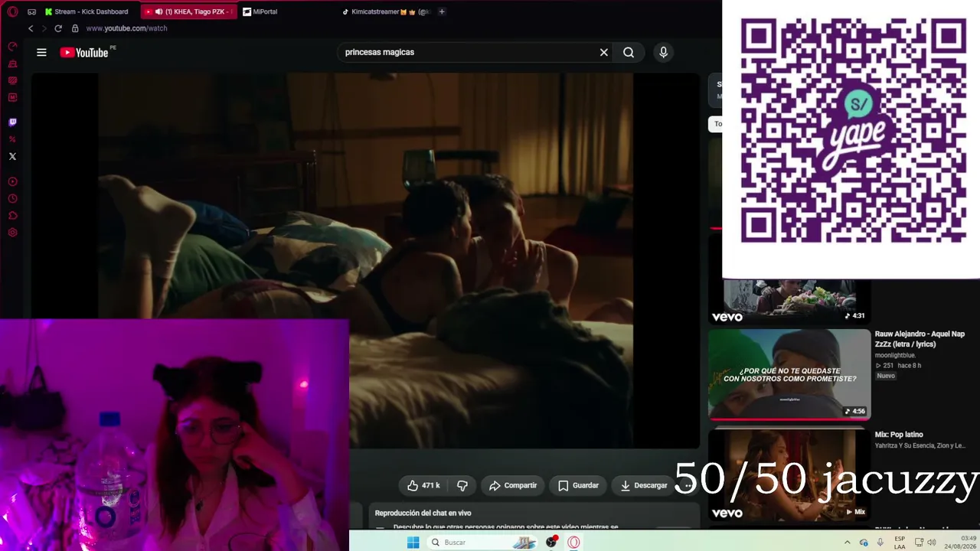
Task: Open the YouTube guide hamburger menu
Action: 41,52
